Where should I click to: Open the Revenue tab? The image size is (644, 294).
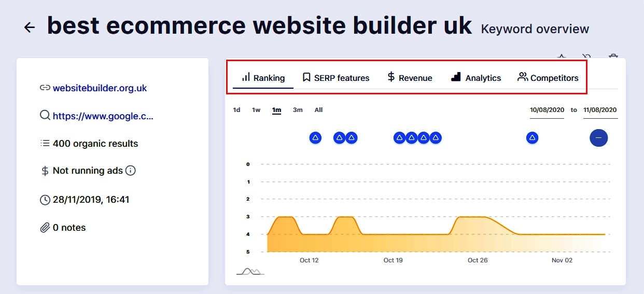coord(410,78)
